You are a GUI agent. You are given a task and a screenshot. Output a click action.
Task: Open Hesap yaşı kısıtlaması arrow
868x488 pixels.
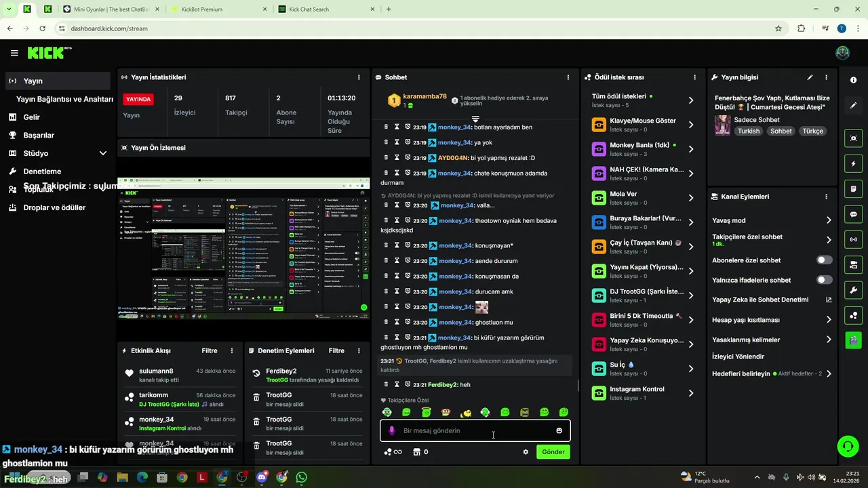coord(829,320)
